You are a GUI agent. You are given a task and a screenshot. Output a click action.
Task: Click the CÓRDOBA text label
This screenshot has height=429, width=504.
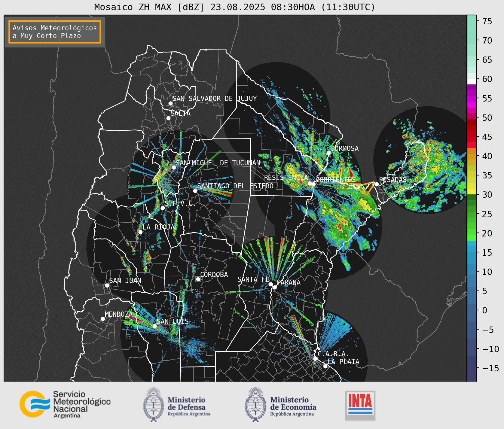click(x=214, y=275)
